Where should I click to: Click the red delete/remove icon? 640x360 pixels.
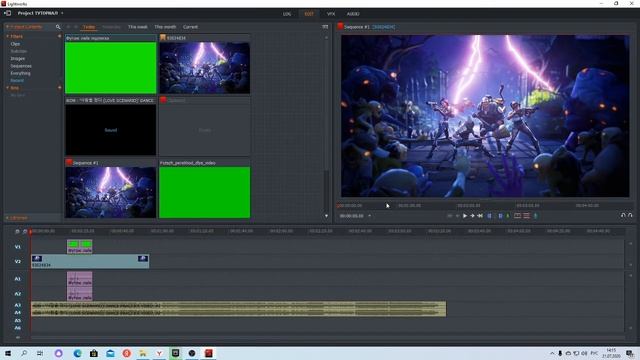click(x=527, y=216)
